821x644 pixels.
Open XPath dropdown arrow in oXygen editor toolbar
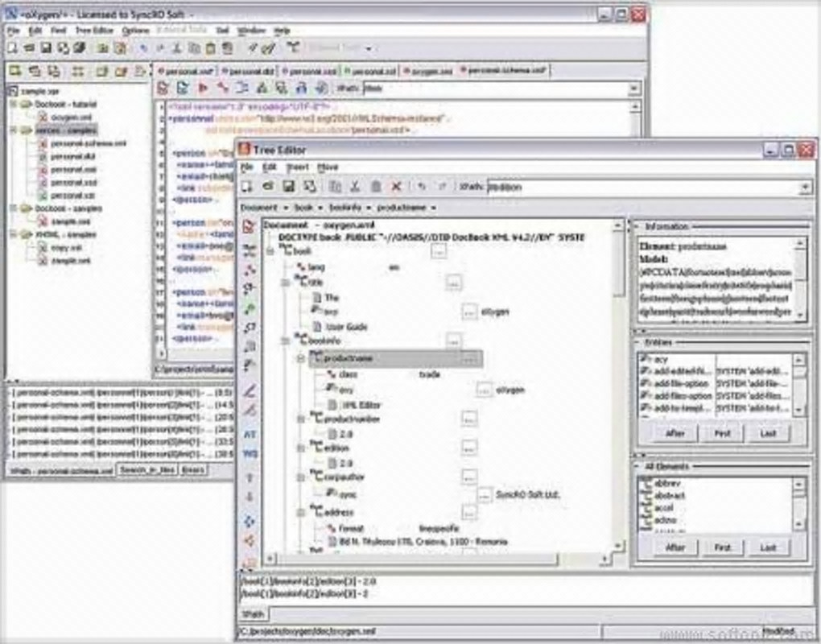pos(634,89)
